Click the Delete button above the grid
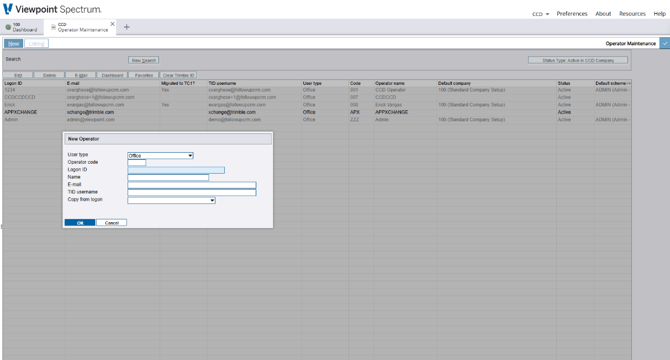670x360 pixels. click(49, 75)
